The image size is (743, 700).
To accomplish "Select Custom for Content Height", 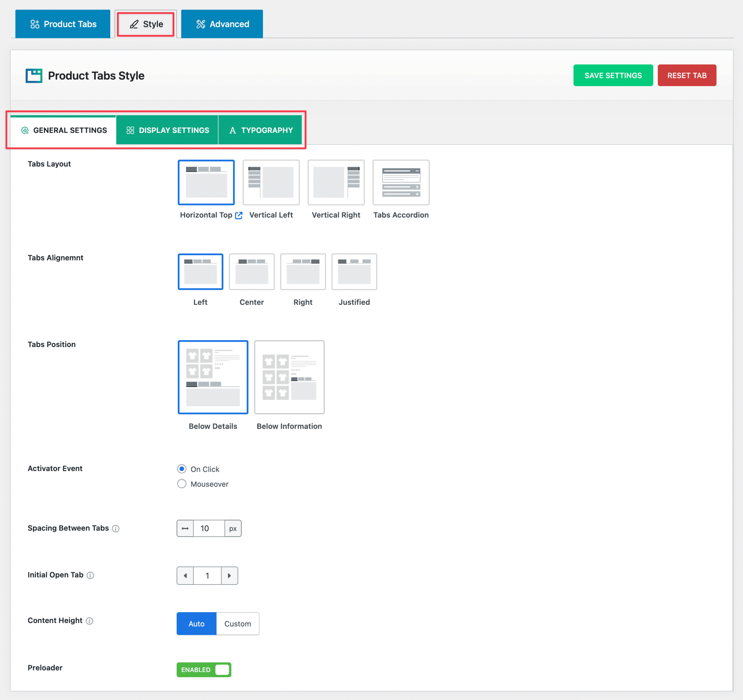I will tap(237, 623).
